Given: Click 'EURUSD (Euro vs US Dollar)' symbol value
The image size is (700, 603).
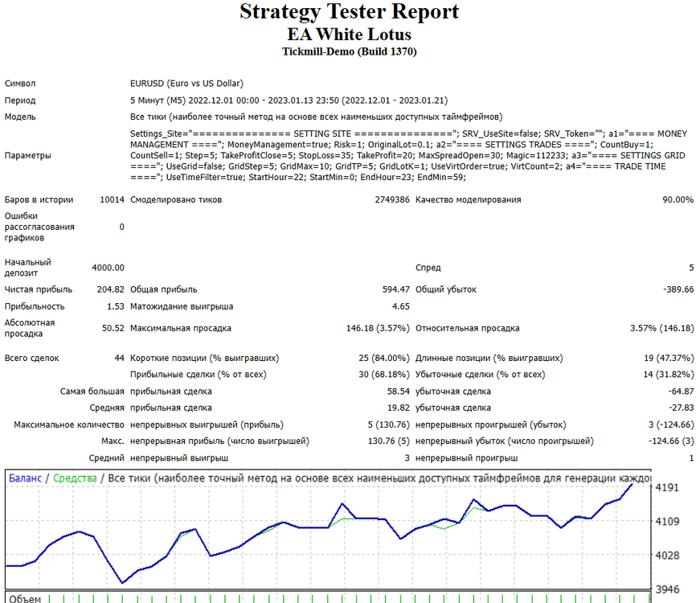Looking at the screenshot, I should coord(186,84).
